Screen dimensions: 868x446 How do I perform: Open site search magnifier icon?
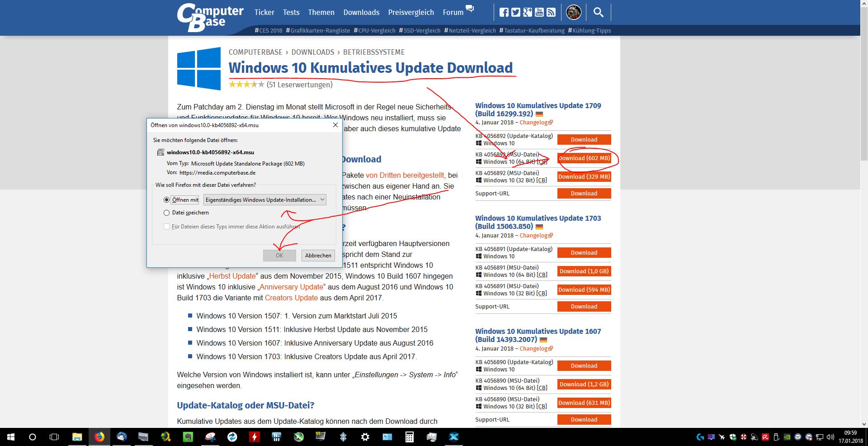coord(598,12)
